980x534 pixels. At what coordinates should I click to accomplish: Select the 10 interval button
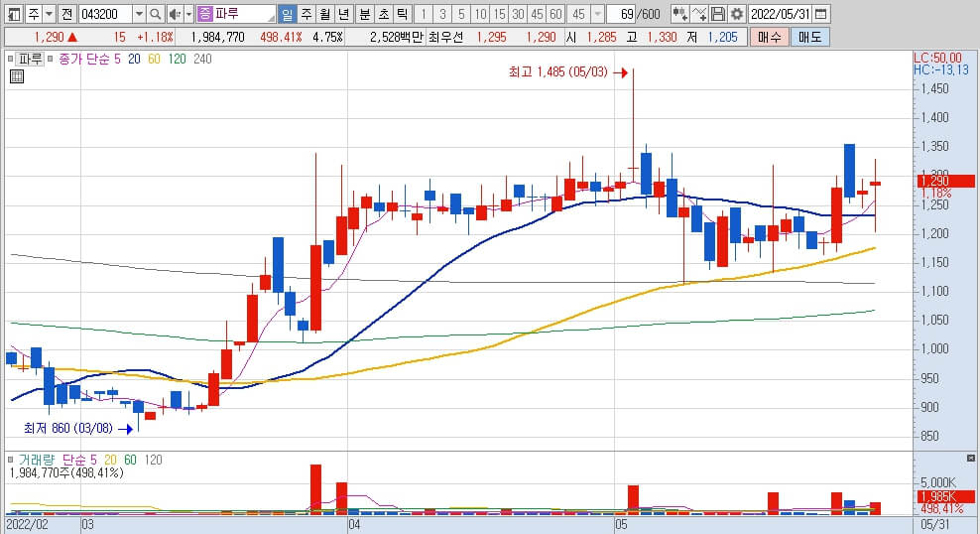click(481, 14)
